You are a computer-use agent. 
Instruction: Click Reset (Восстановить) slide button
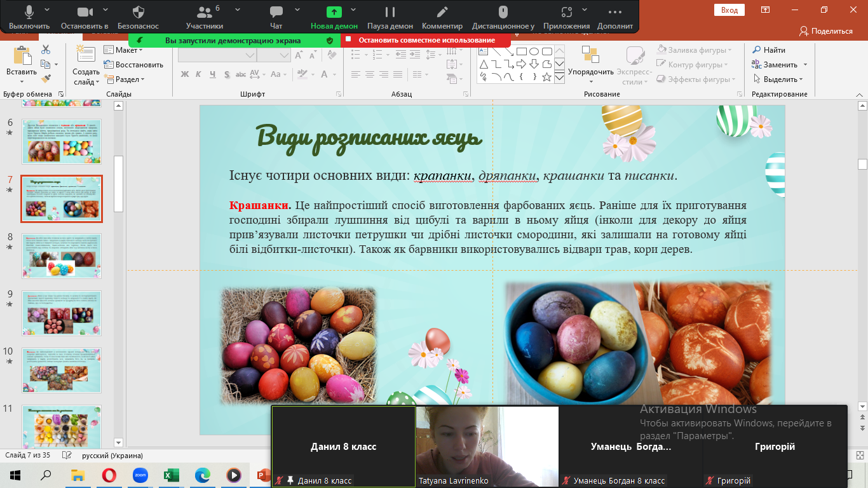[133, 65]
